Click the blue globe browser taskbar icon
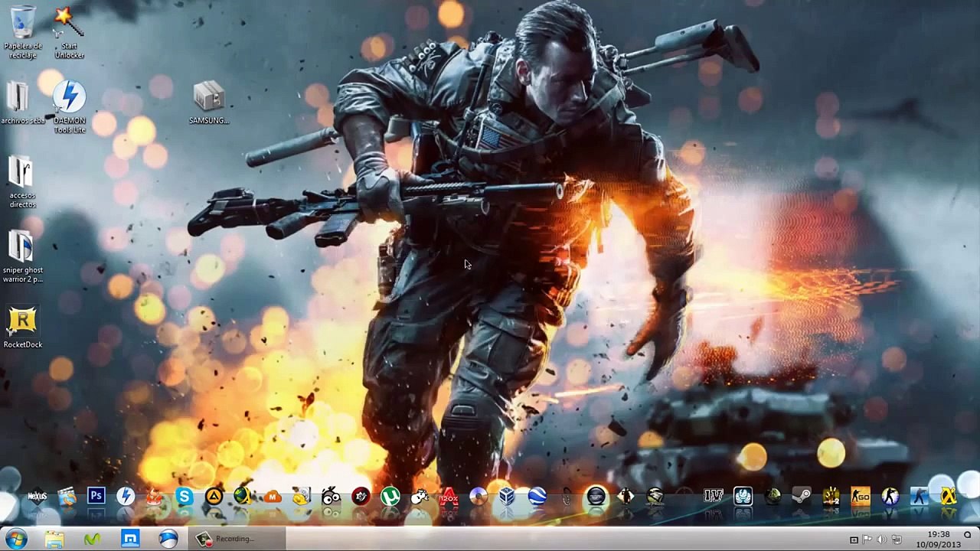Screen dimensions: 980x551 click(168, 539)
